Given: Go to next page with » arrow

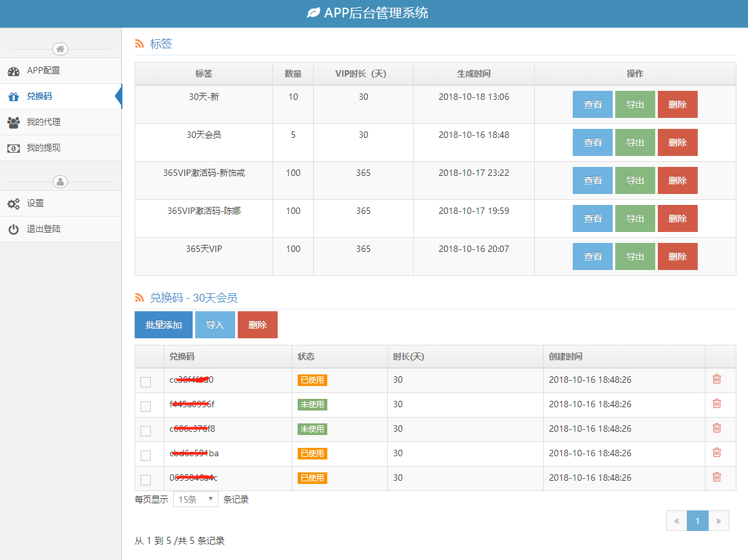Looking at the screenshot, I should coord(718,521).
